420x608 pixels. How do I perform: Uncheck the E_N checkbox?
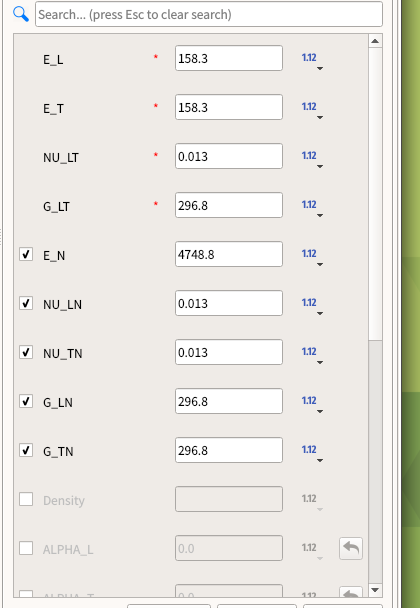[x=26, y=254]
